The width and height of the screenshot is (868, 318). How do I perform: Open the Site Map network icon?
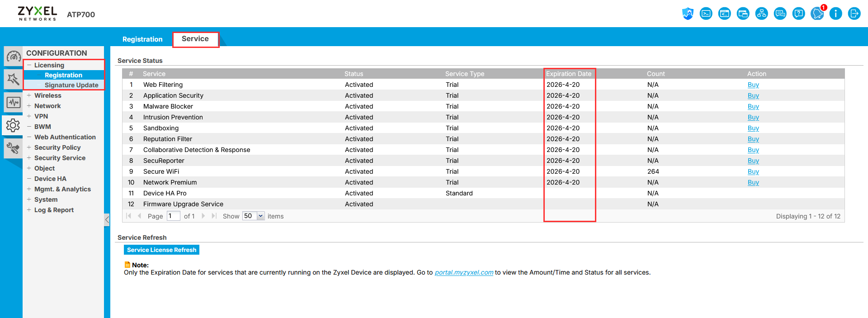tap(762, 14)
